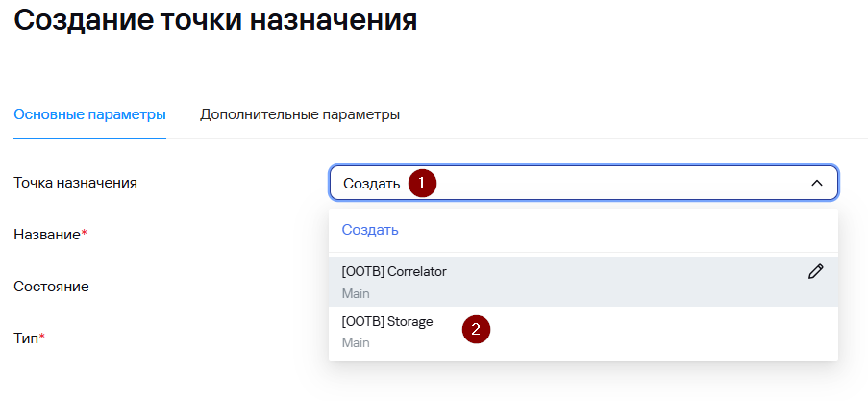Click the red marker numbered 2
Screen dimensions: 868x401
(x=476, y=329)
